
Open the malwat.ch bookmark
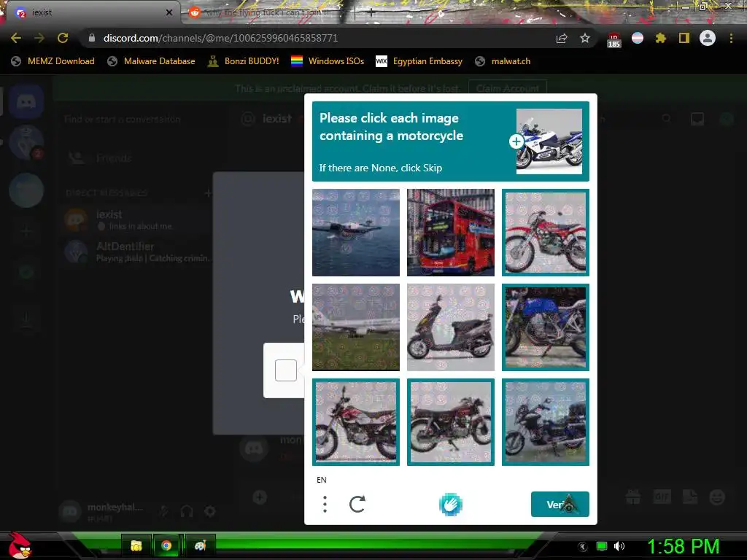tap(503, 61)
